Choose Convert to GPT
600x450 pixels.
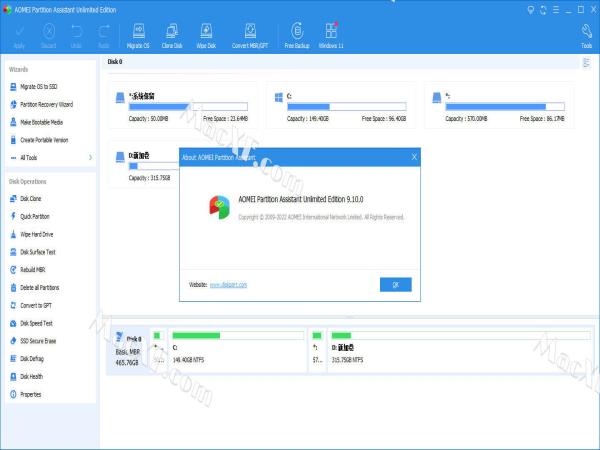[x=36, y=305]
